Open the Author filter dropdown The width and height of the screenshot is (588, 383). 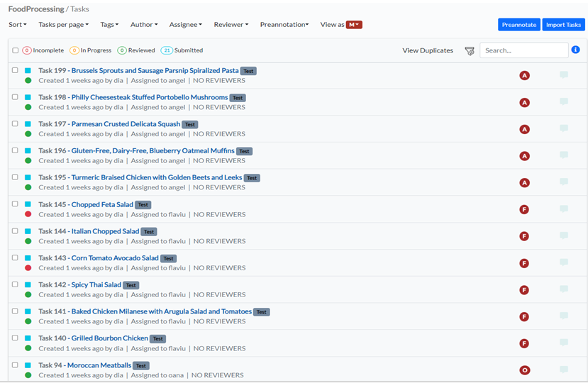pyautogui.click(x=144, y=24)
